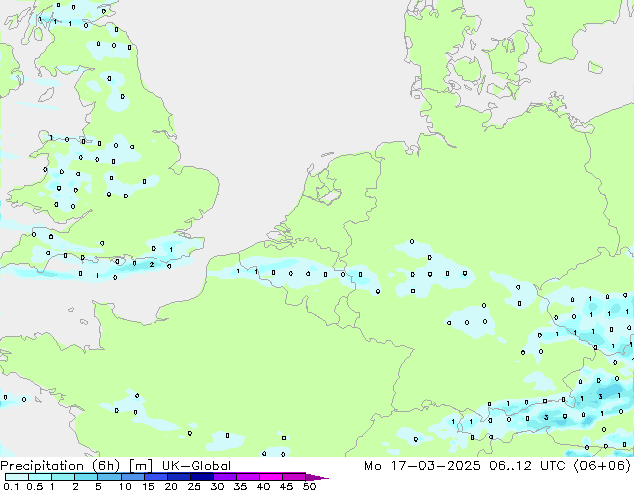Click the "06..12 UTC" time range text
The image size is (634, 490).
pos(529,466)
